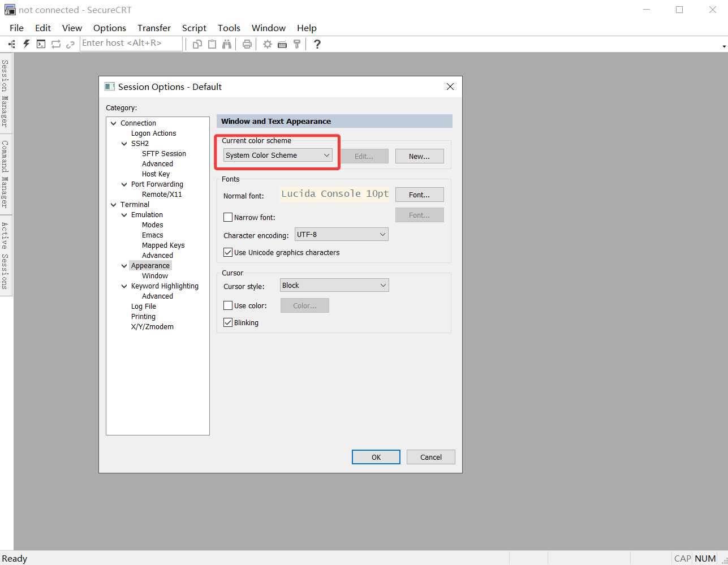The image size is (728, 565).
Task: Click the Reconnect toolbar icon
Action: (55, 44)
